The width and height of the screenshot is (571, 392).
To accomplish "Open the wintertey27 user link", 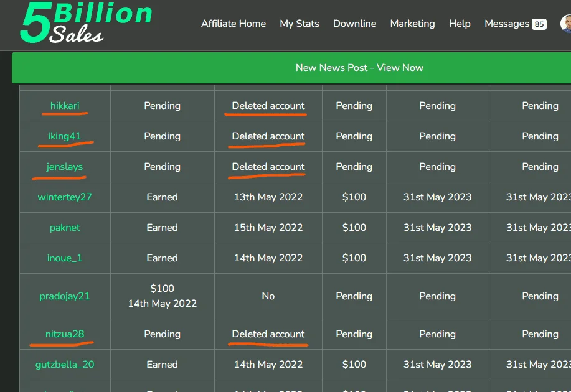I will click(x=65, y=197).
